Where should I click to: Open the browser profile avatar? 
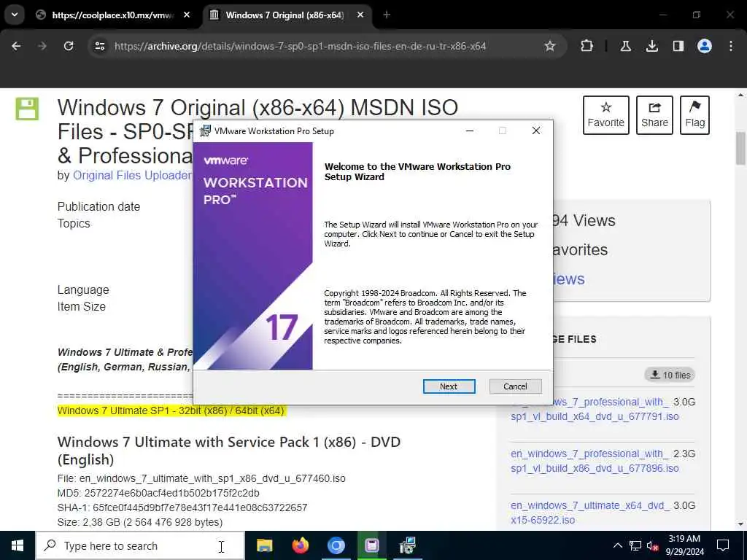pyautogui.click(x=704, y=46)
